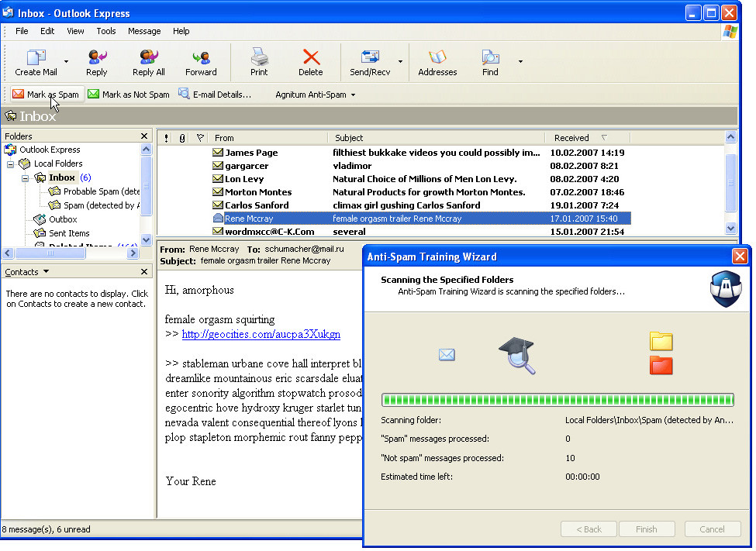Image resolution: width=756 pixels, height=551 pixels.
Task: Open the Contacts dropdown
Action: (x=46, y=271)
